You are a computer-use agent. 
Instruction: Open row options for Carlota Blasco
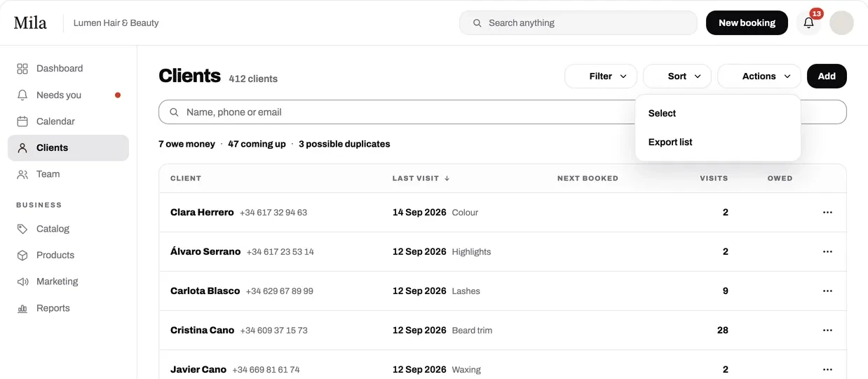pos(827,291)
